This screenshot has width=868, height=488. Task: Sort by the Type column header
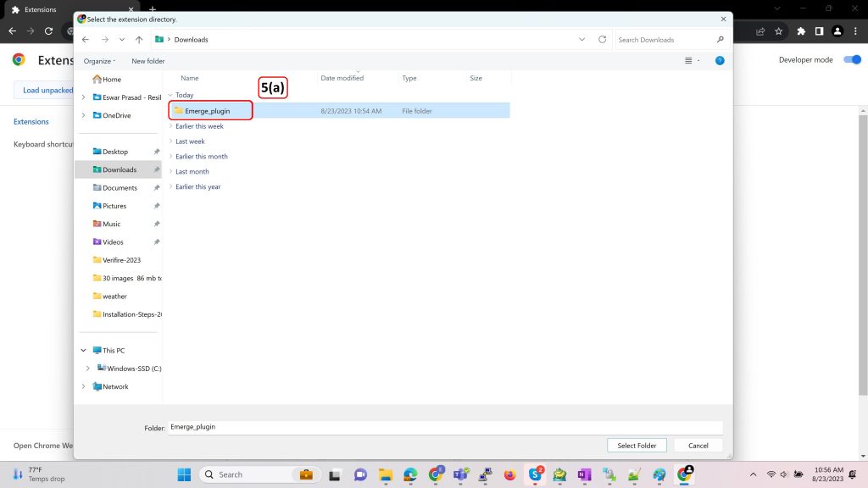pyautogui.click(x=409, y=78)
